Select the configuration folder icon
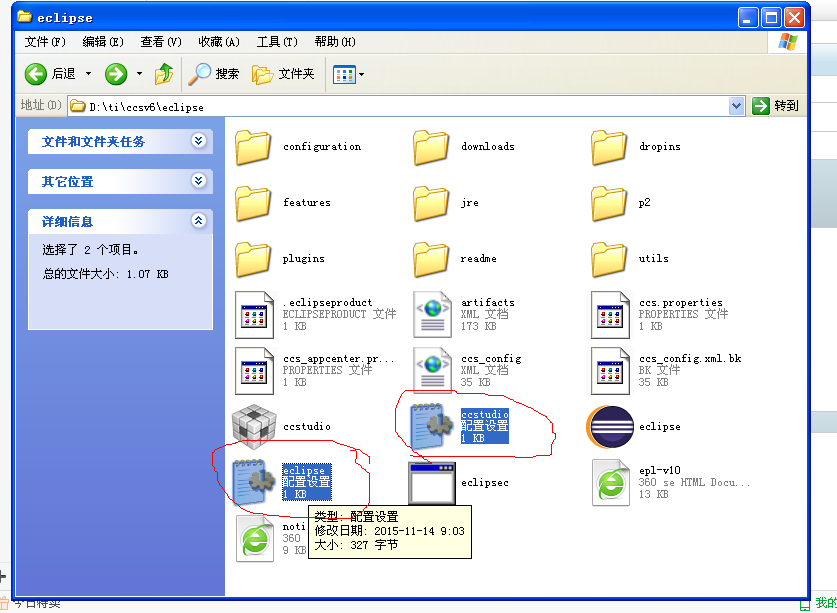 [252, 147]
